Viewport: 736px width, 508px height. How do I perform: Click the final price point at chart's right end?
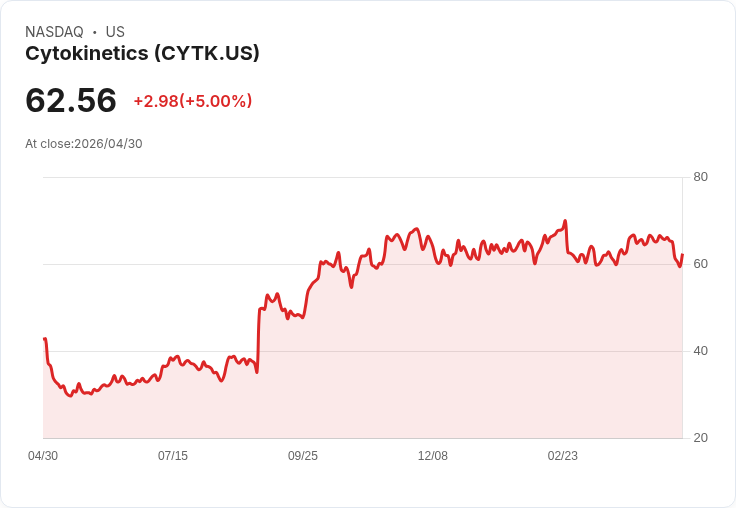click(x=682, y=255)
